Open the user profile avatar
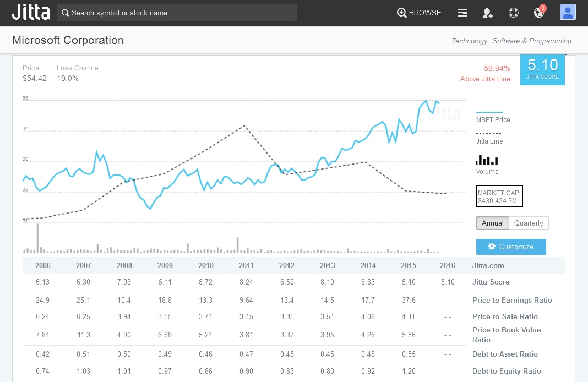Image resolution: width=588 pixels, height=382 pixels. (x=568, y=12)
